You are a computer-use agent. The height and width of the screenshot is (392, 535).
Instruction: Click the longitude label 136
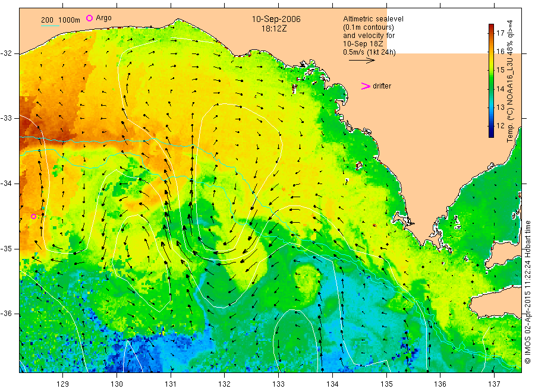(x=440, y=384)
